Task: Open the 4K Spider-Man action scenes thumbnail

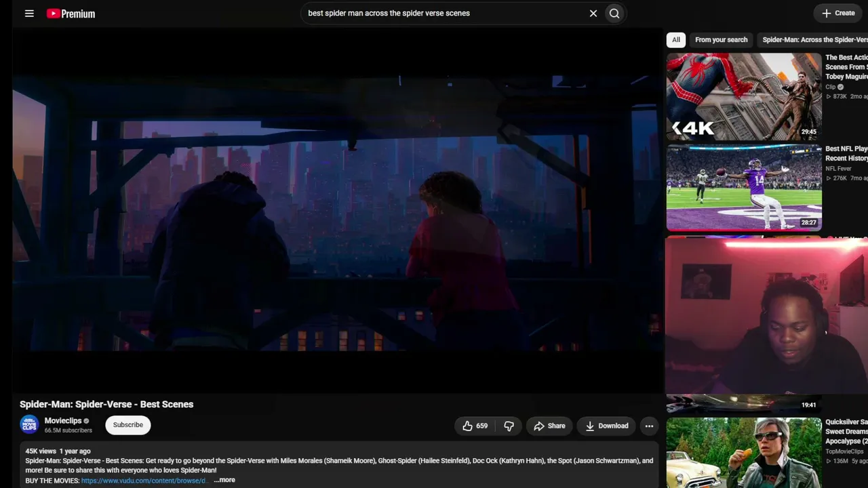Action: point(744,96)
